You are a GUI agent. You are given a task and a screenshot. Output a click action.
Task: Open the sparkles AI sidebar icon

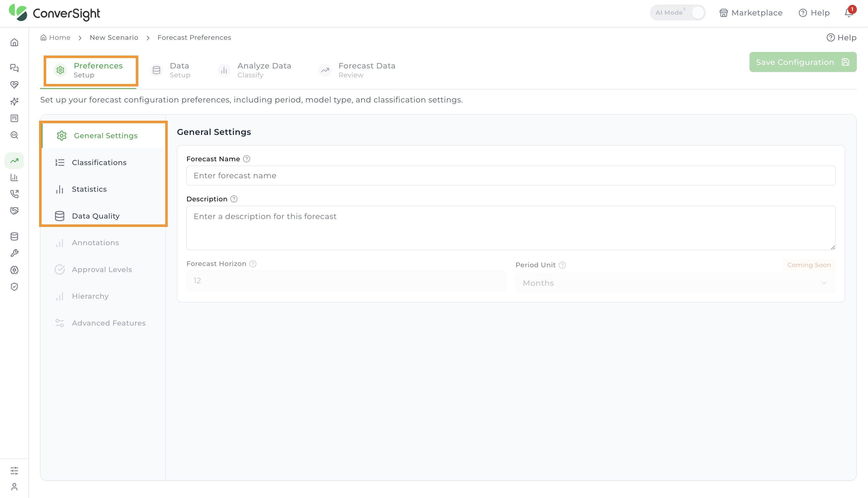pos(14,101)
